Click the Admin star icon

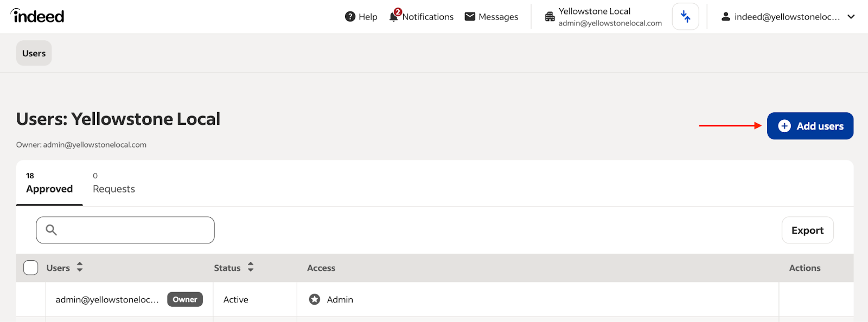tap(315, 299)
